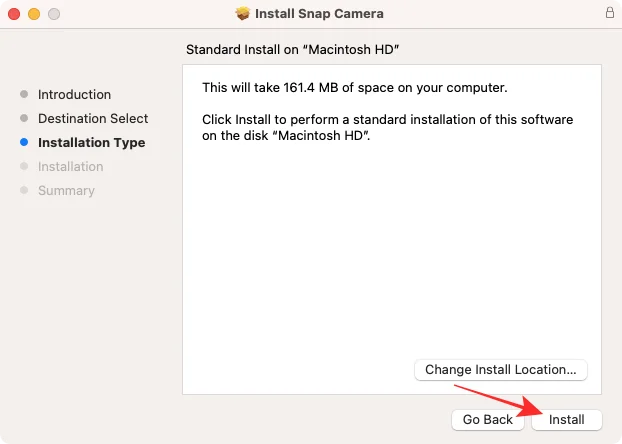Select the Introduction step in sidebar

[x=74, y=95]
